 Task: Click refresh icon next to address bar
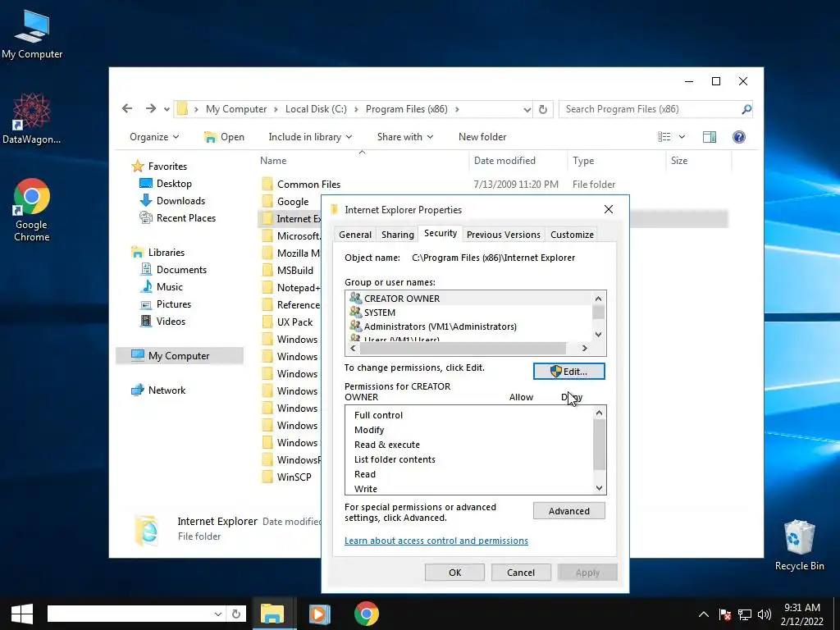tap(543, 109)
